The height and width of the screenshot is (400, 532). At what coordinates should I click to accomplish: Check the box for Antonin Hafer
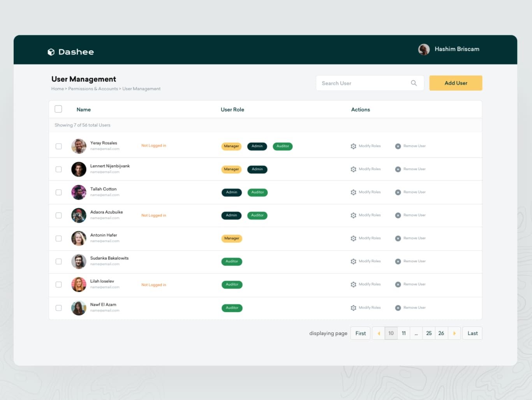point(59,239)
